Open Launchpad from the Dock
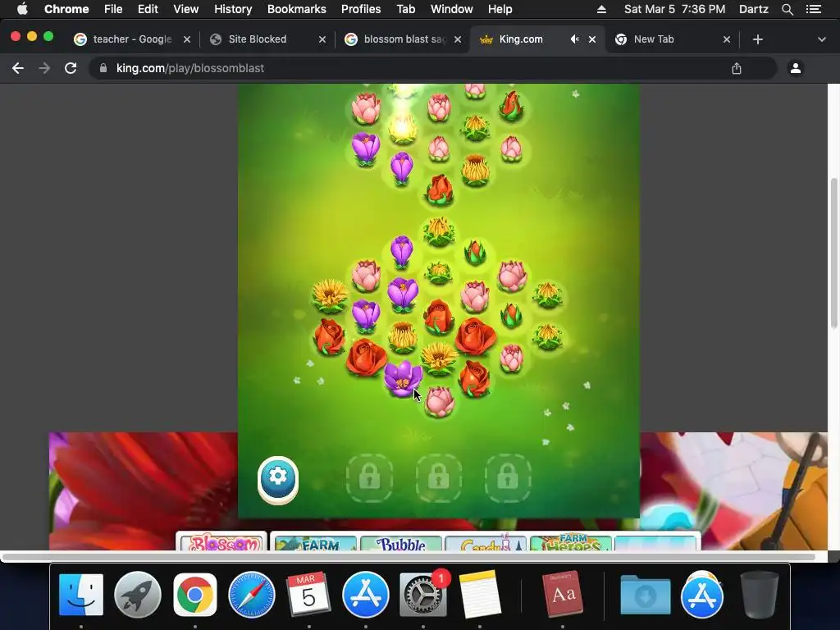Viewport: 840px width, 630px height. (138, 594)
